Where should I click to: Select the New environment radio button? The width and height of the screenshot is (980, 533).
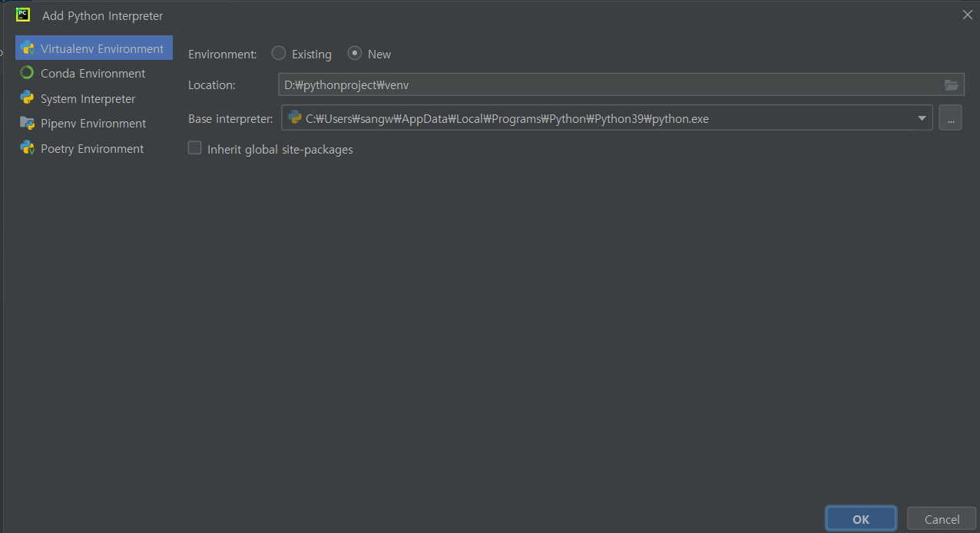355,53
